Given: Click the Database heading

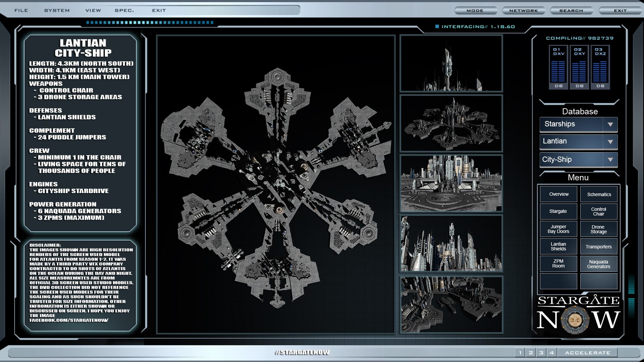Looking at the screenshot, I should click(x=580, y=112).
